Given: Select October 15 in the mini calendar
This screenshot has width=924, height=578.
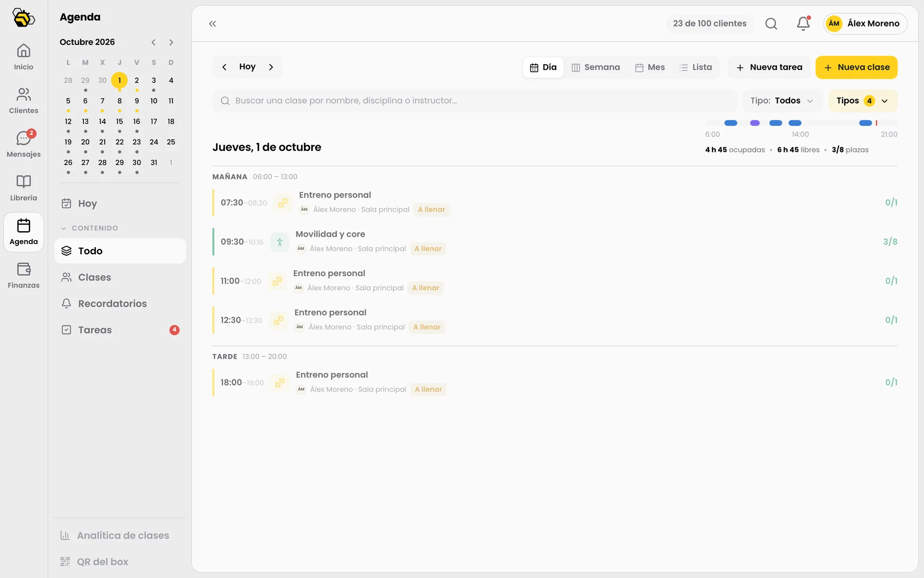Looking at the screenshot, I should click(120, 122).
